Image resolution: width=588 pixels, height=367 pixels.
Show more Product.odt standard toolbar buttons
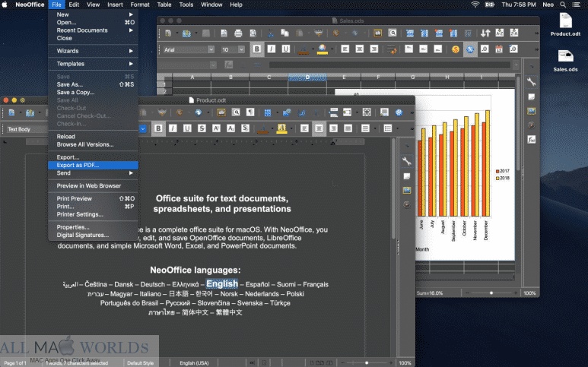[x=412, y=112]
